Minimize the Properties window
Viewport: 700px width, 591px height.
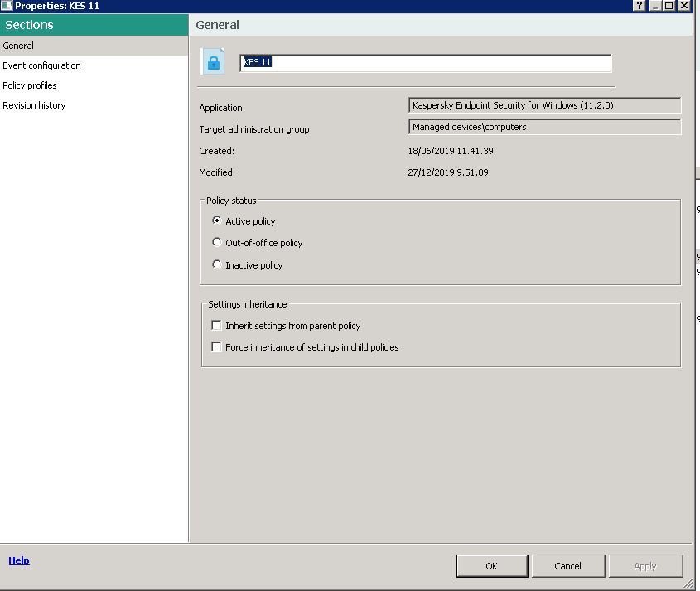click(655, 5)
